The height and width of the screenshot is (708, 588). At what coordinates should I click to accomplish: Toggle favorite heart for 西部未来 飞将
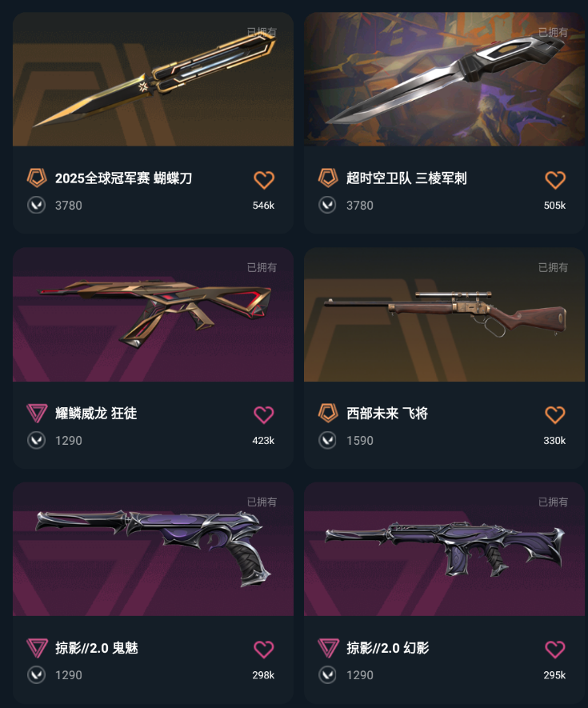click(555, 414)
